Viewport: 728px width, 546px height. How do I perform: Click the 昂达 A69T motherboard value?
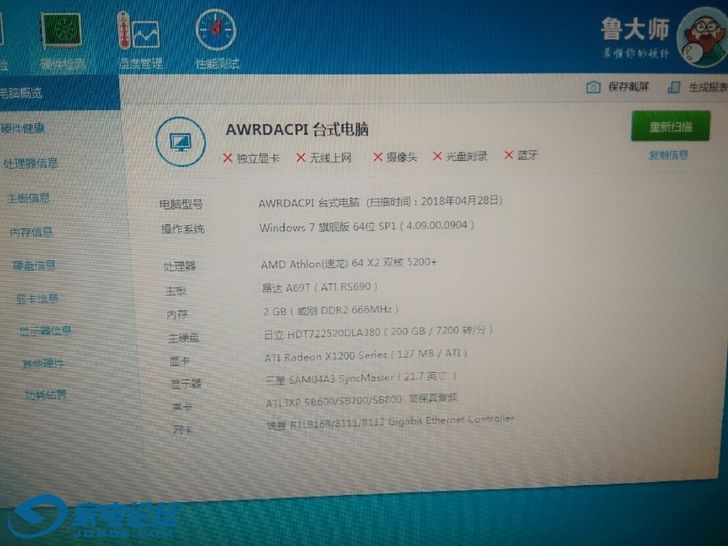point(319,287)
